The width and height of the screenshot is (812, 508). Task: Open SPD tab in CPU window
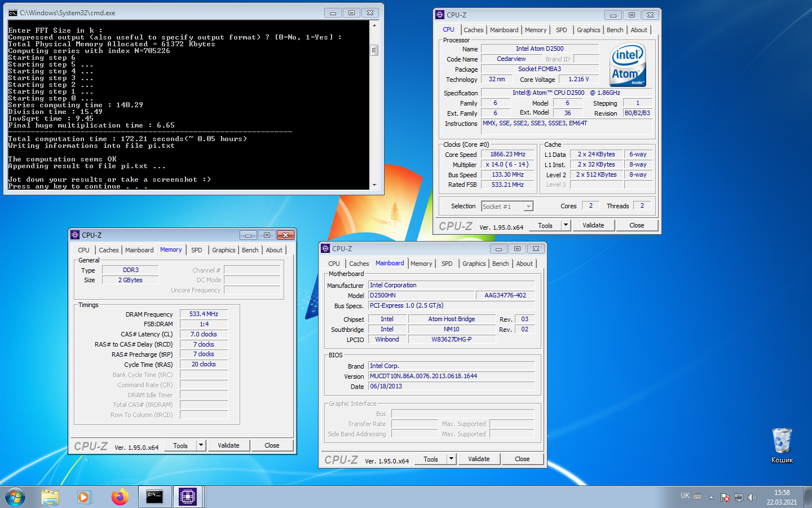[x=561, y=30]
